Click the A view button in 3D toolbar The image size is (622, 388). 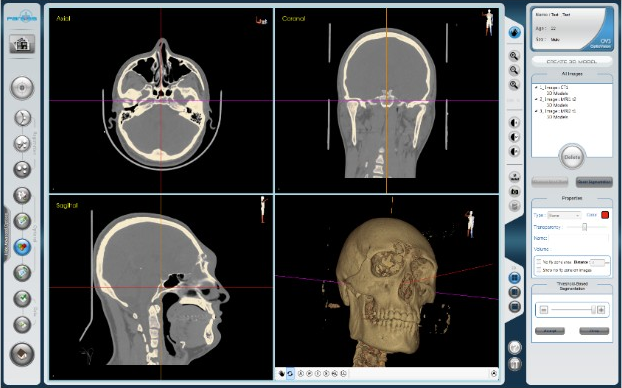[x=300, y=373]
